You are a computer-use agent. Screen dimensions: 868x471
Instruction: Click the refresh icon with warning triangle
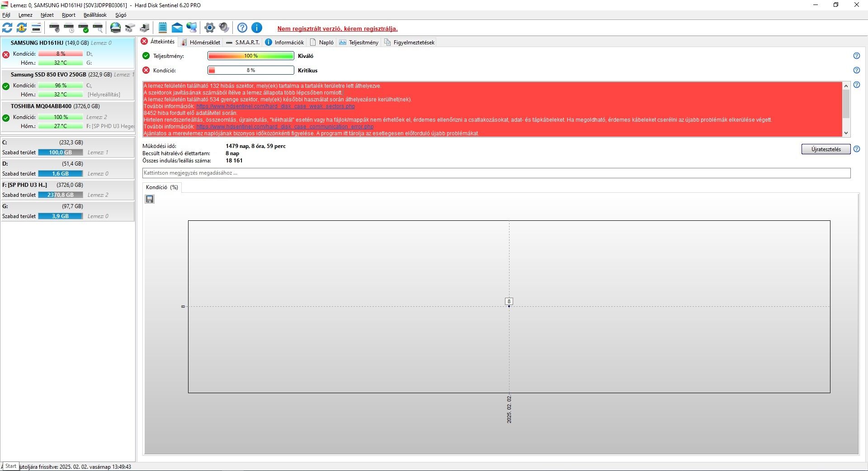22,28
